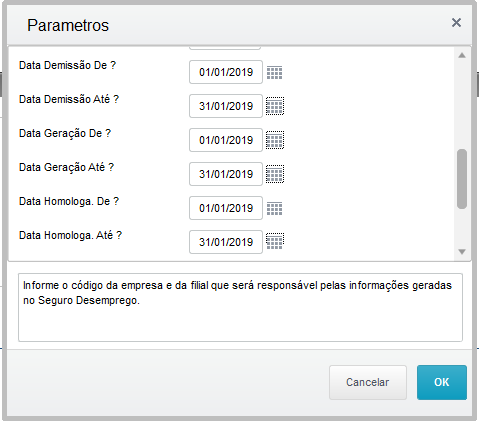This screenshot has height=423, width=479.
Task: Click the help description text box
Action: click(240, 307)
